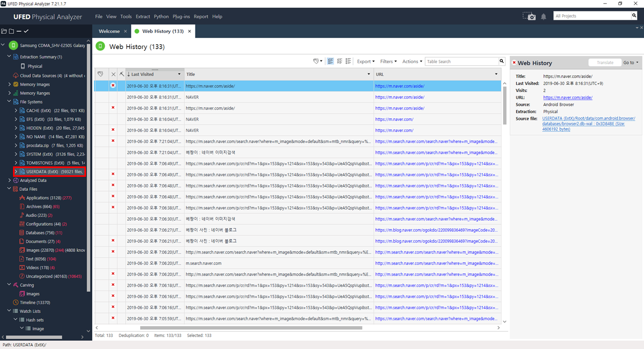Click the collapse-all minus icon
Image resolution: width=644 pixels, height=349 pixels.
(x=19, y=31)
